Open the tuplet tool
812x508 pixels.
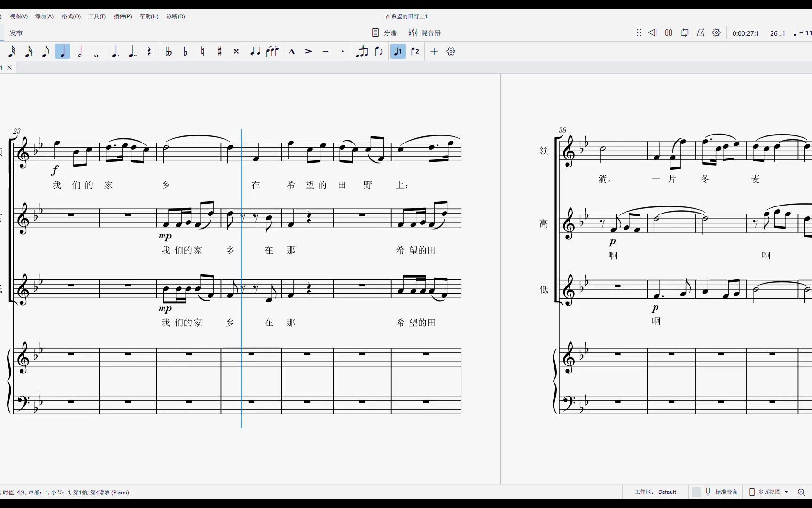tap(362, 51)
